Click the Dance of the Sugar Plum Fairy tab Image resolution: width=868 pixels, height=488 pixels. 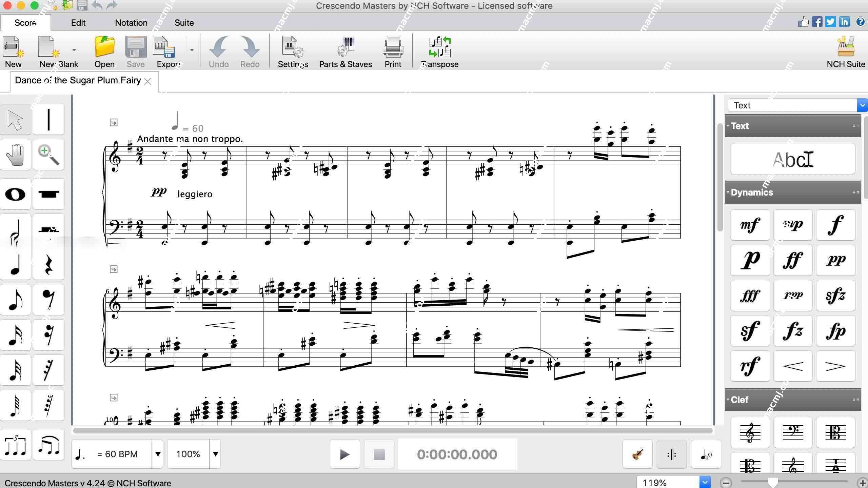click(x=78, y=80)
